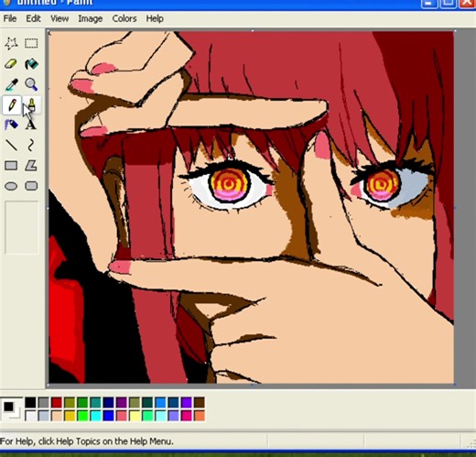Pick the pale yellow palette swatch
This screenshot has width=476, height=457.
(x=135, y=416)
